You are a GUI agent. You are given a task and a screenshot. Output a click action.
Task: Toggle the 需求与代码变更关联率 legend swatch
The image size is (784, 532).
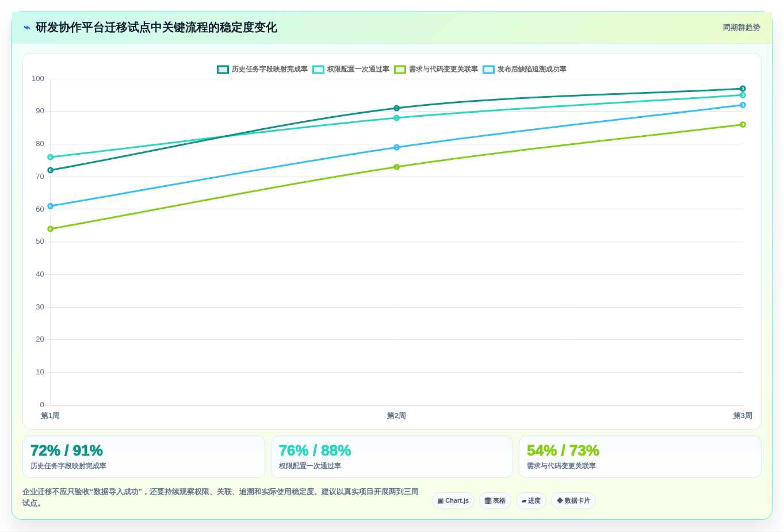(400, 70)
